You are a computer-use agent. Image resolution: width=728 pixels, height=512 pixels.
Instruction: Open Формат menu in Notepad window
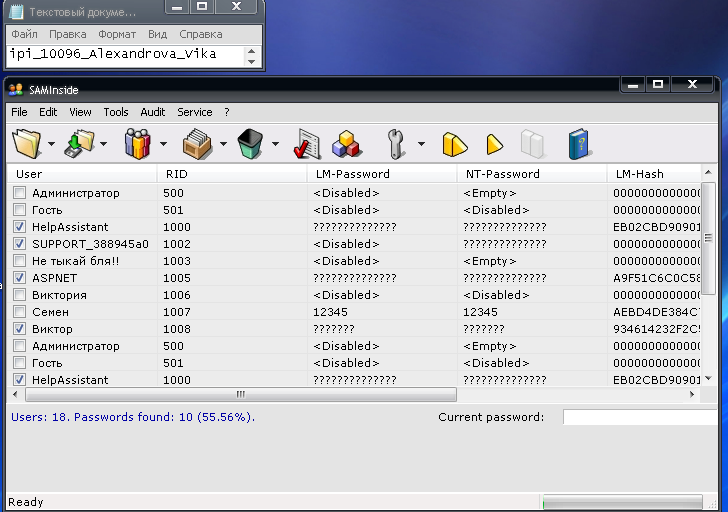click(117, 34)
